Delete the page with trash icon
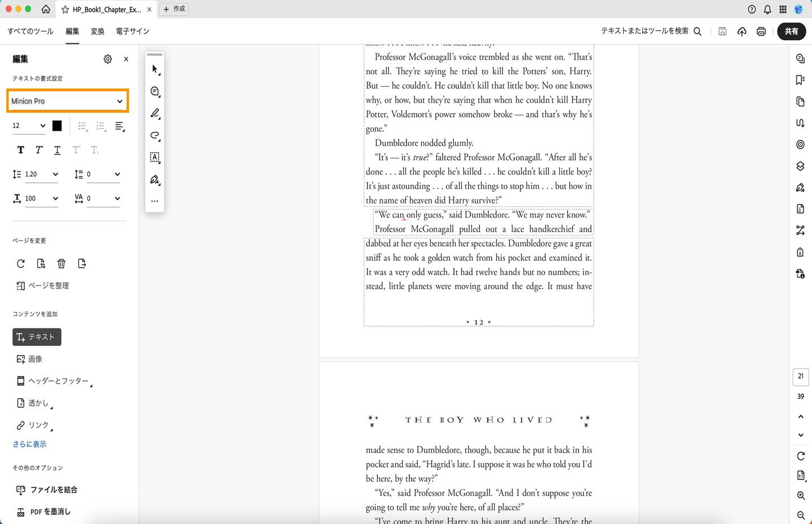The height and width of the screenshot is (524, 812). coord(61,263)
